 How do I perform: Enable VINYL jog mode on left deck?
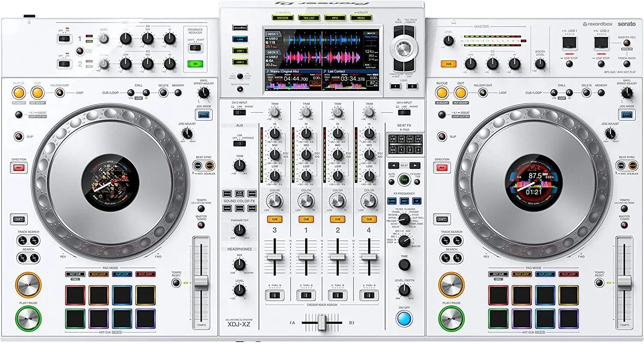tap(203, 114)
